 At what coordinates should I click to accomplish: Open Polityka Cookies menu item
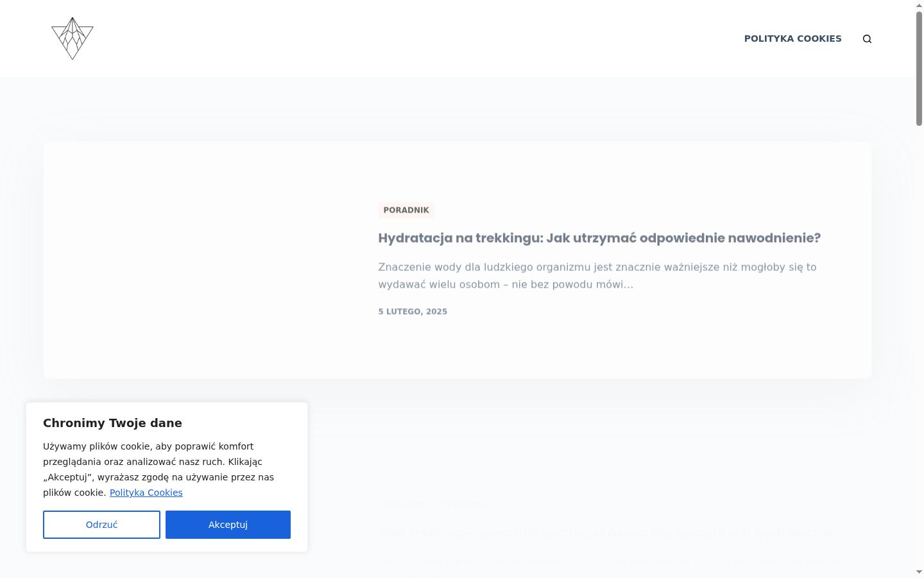click(x=792, y=39)
